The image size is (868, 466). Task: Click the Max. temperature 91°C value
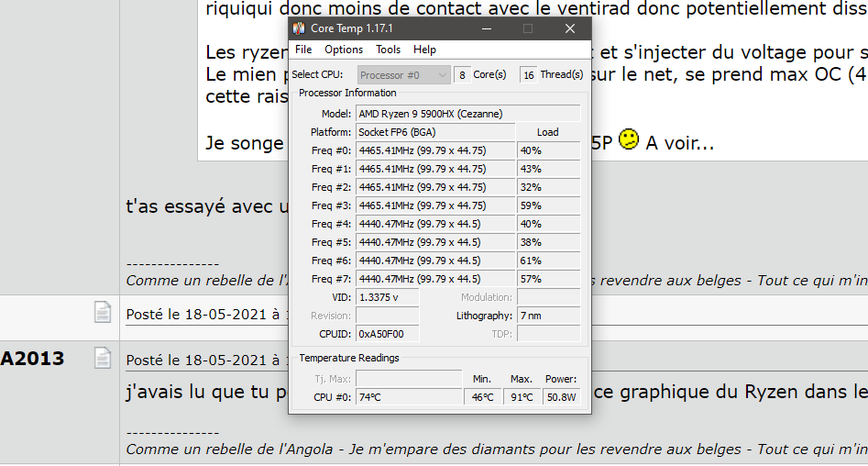click(x=522, y=396)
